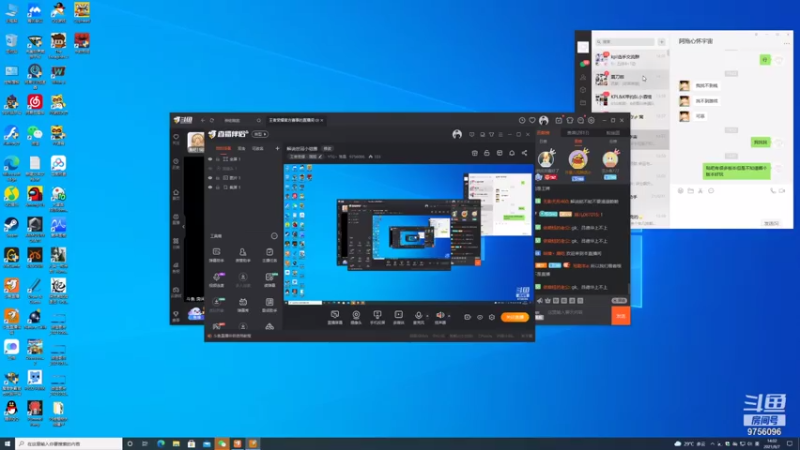Click the back arrow in Douyu title bar
The image size is (800, 450).
tap(203, 120)
